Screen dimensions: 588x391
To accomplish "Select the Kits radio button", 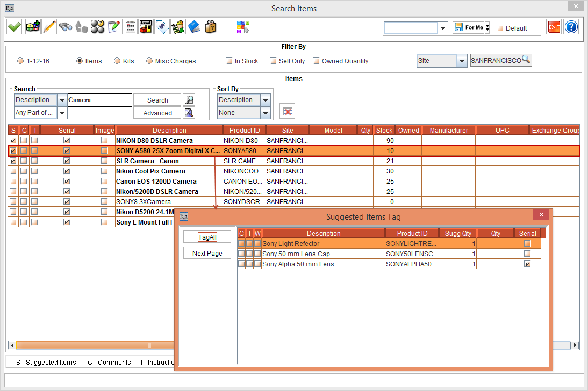I will point(117,61).
